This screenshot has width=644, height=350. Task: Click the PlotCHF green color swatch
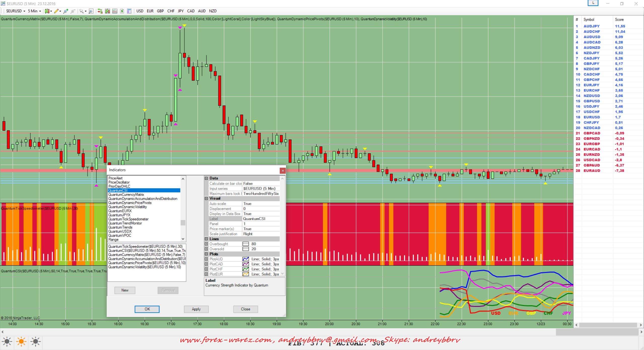tap(246, 269)
